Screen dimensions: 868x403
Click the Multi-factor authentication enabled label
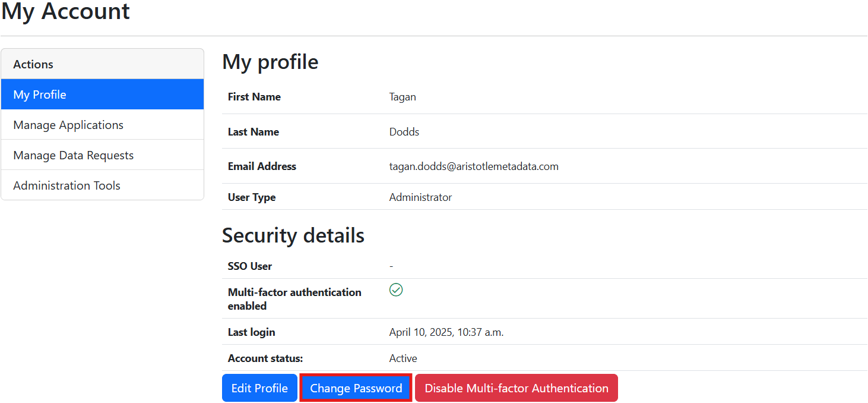coord(294,299)
